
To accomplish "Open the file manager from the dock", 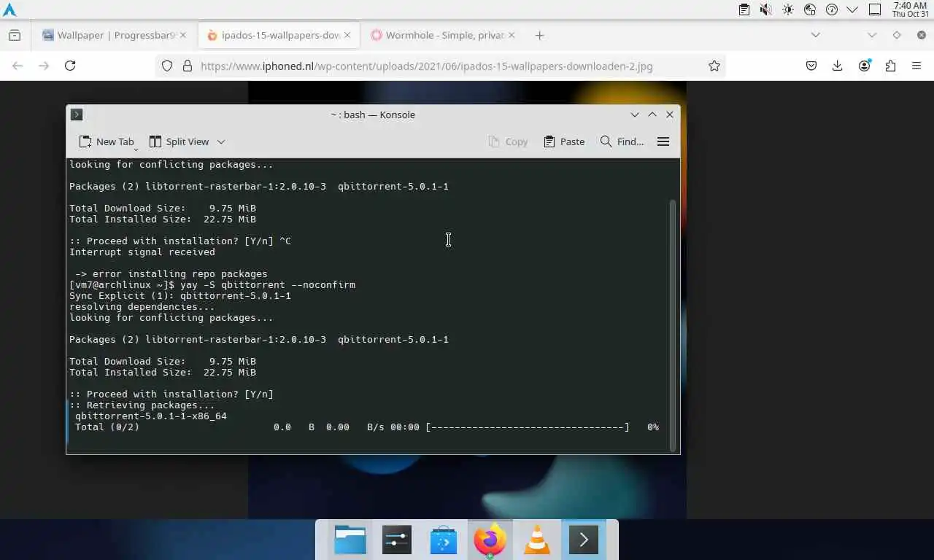I will pyautogui.click(x=350, y=540).
